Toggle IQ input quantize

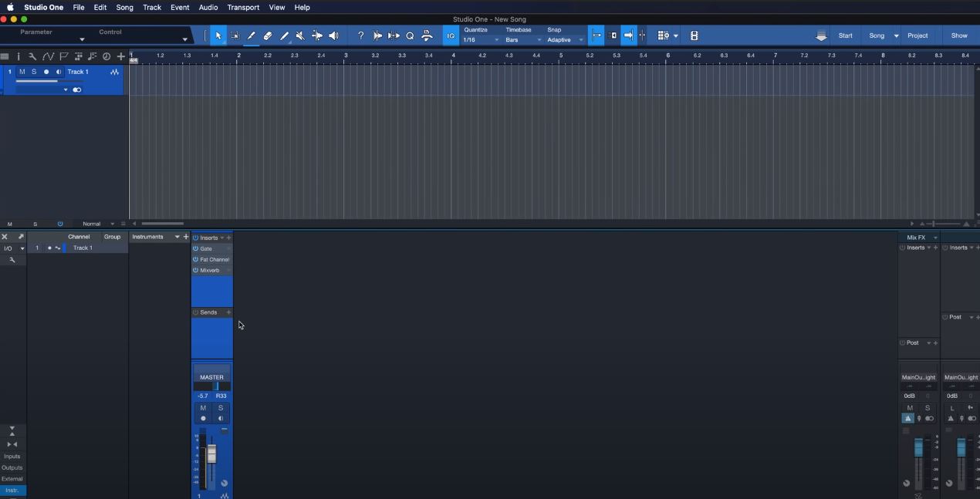451,35
